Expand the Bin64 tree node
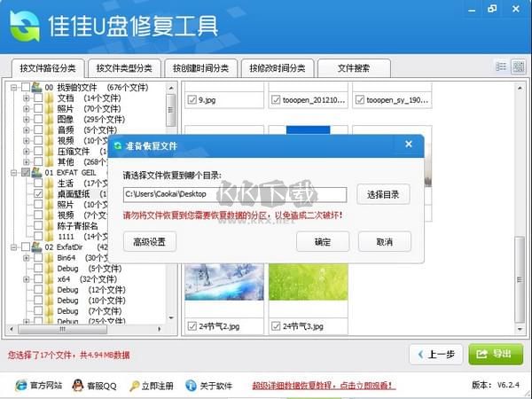The width and height of the screenshot is (532, 399). pyautogui.click(x=26, y=258)
